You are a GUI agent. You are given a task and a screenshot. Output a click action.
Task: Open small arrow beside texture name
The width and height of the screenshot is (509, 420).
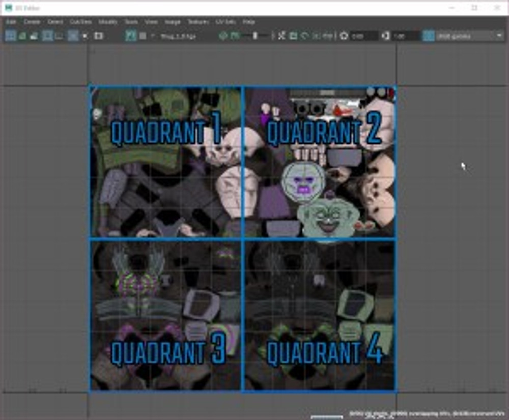pos(153,36)
